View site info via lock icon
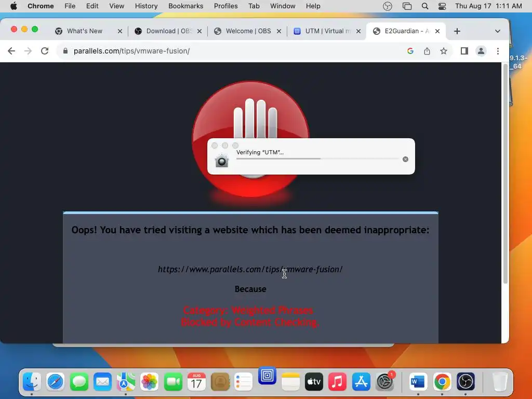This screenshot has height=399, width=532. (65, 51)
